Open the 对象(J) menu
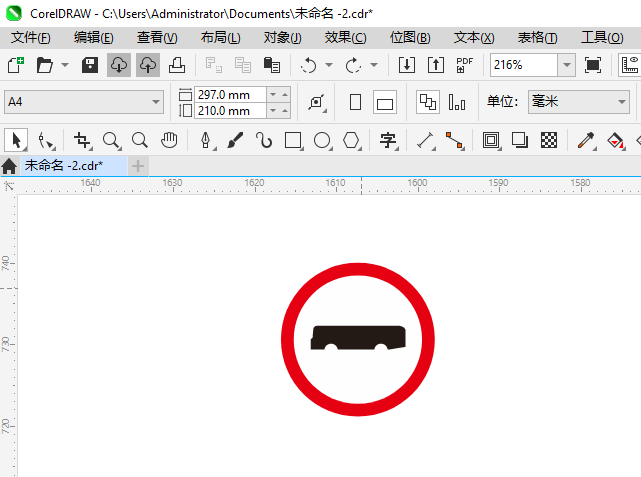The image size is (641, 477). pyautogui.click(x=282, y=38)
